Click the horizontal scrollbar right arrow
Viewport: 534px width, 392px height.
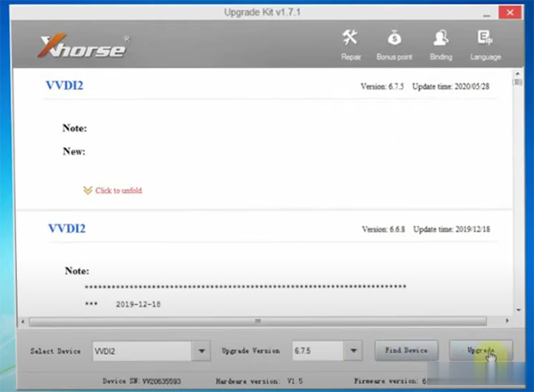(507, 321)
